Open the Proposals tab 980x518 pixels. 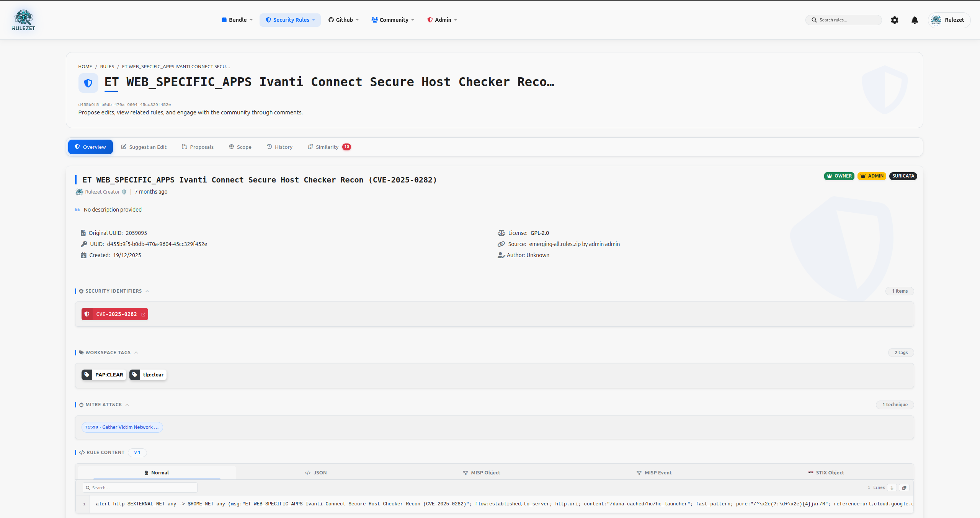(x=198, y=147)
